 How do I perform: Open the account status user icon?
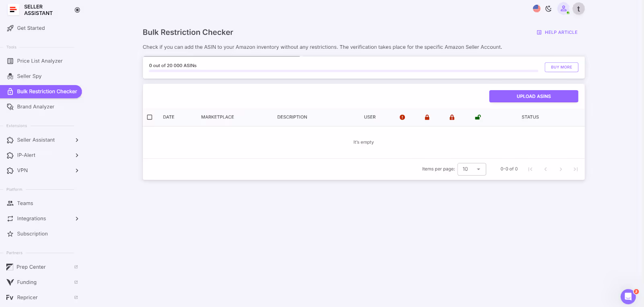coord(563,8)
